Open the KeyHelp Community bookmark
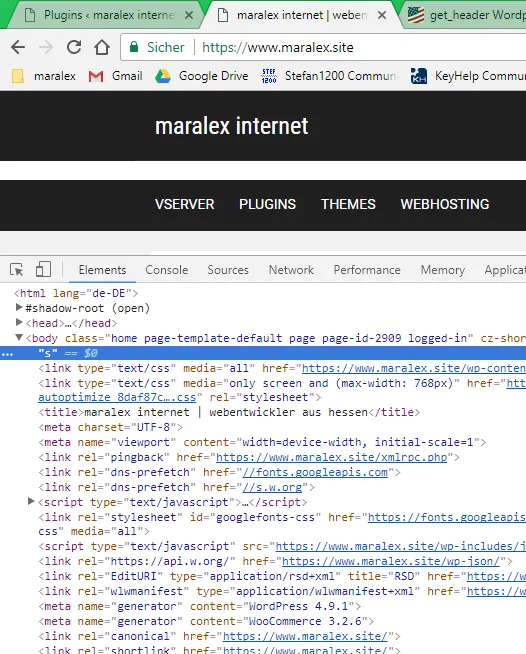This screenshot has width=526, height=654. pos(468,76)
